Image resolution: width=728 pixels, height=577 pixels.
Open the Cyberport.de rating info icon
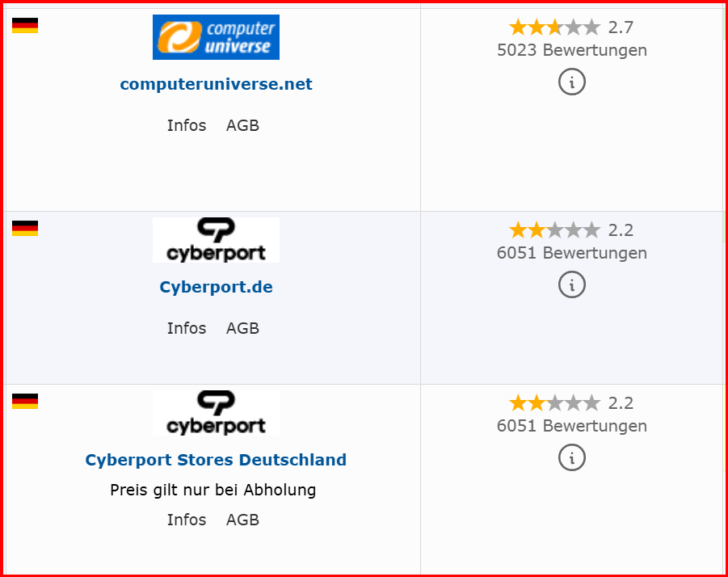click(571, 284)
